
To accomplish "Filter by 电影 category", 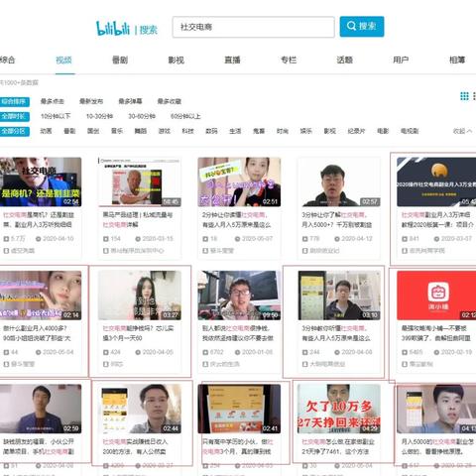I will tap(383, 131).
